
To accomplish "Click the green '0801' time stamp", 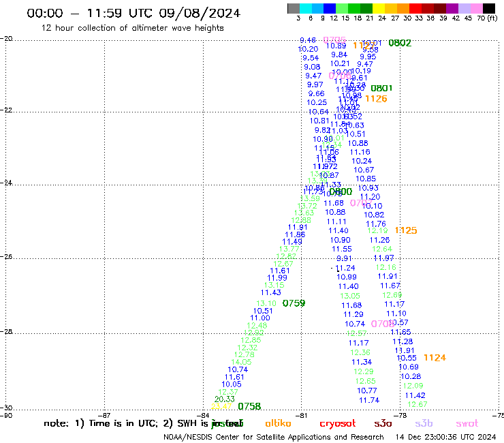I will click(381, 88).
